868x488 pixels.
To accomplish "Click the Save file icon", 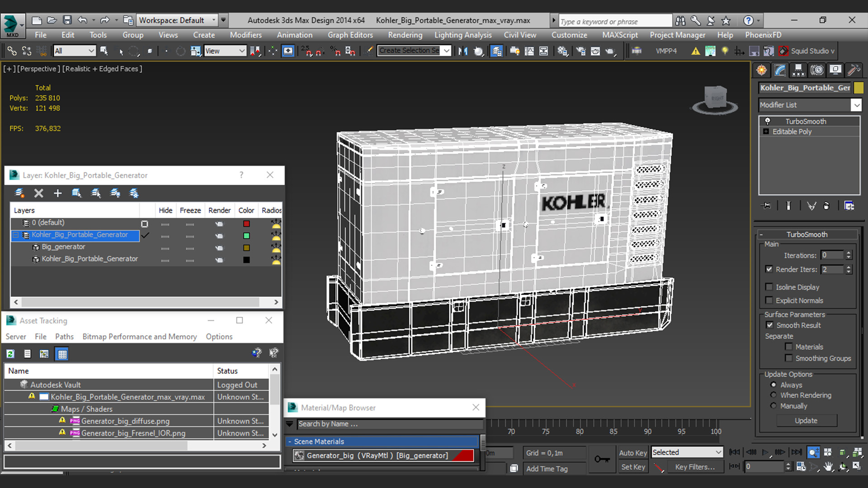I will [67, 20].
